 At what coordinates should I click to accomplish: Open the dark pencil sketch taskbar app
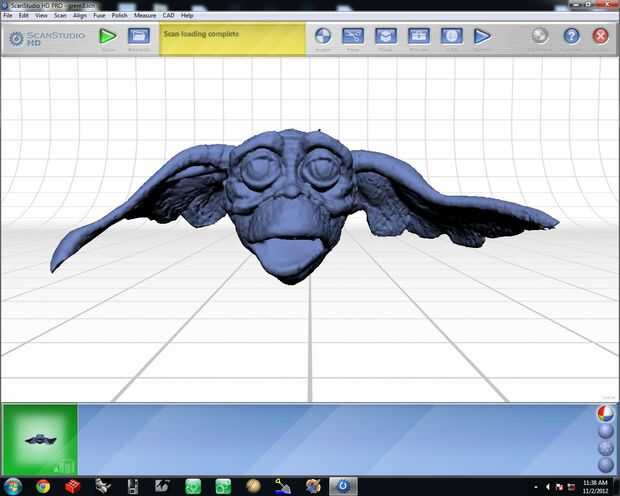coord(163,487)
